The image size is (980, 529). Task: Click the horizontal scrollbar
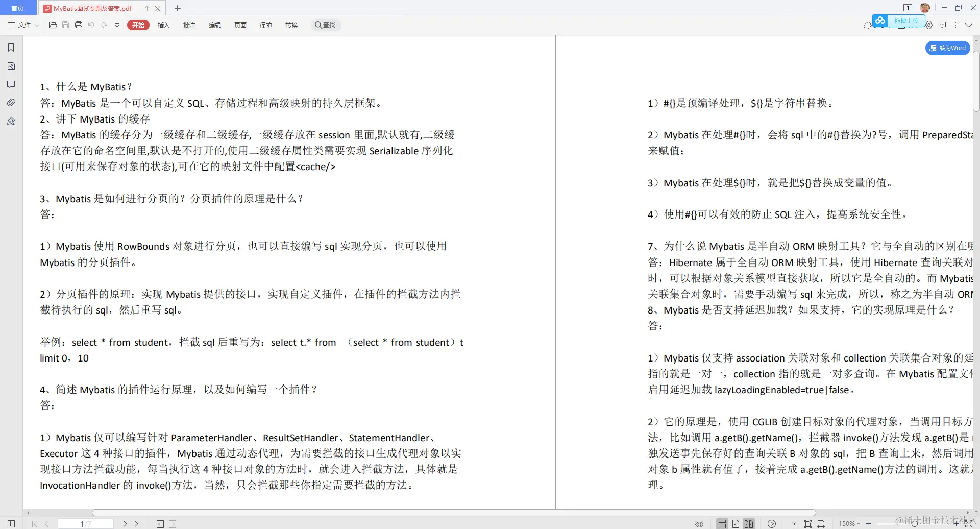(x=454, y=513)
